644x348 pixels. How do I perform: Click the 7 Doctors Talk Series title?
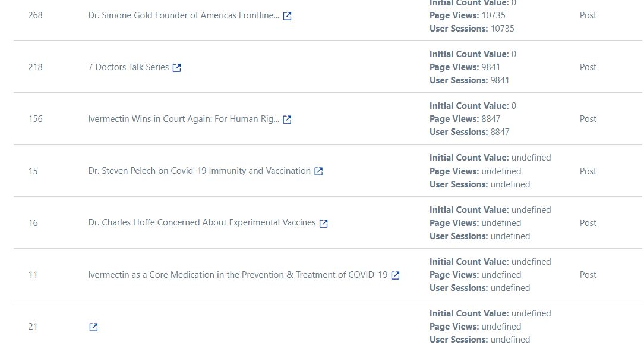[x=128, y=67]
